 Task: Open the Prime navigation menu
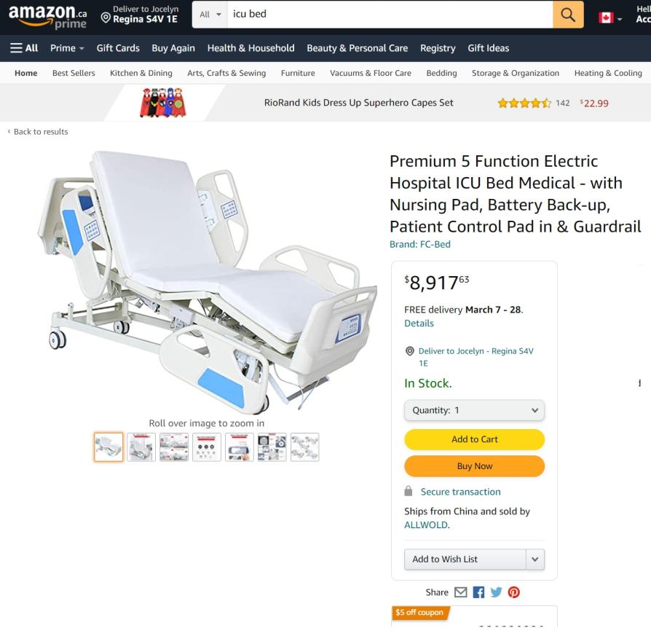[x=67, y=48]
